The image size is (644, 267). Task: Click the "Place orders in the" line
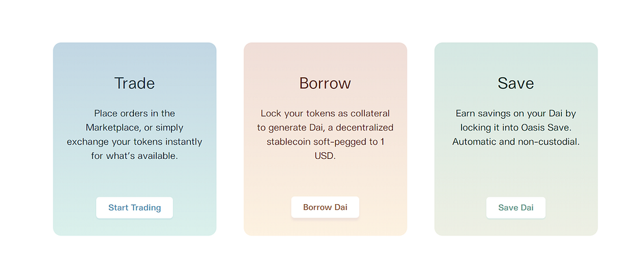pos(135,113)
